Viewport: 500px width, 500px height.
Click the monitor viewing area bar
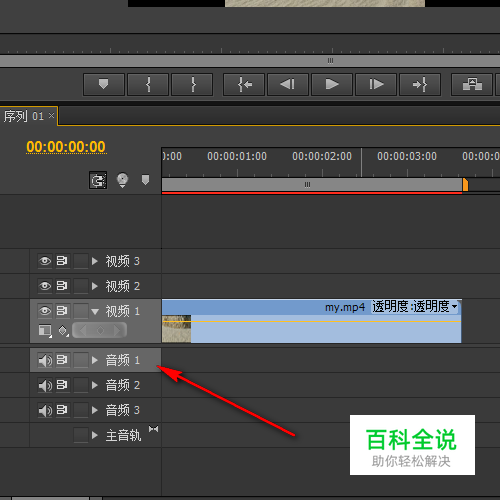250,61
